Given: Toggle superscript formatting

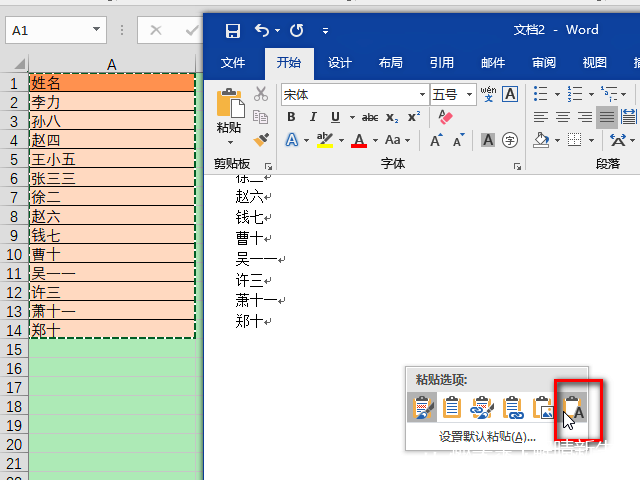Looking at the screenshot, I should pyautogui.click(x=414, y=117).
